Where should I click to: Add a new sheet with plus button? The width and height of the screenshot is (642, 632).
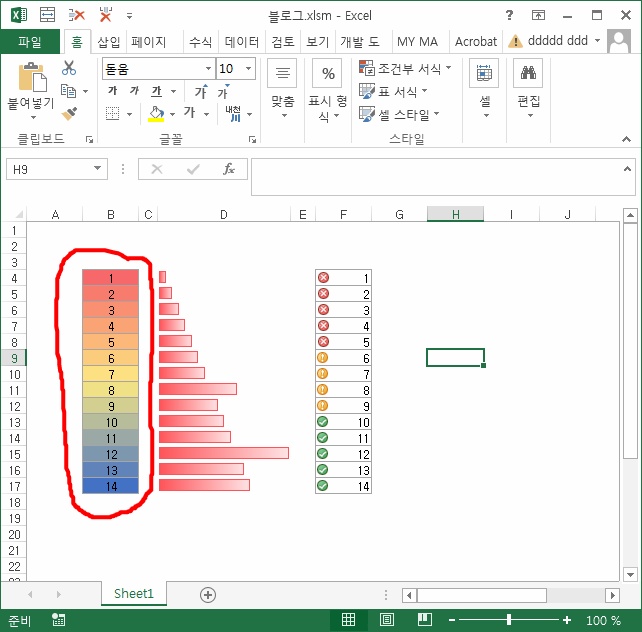pos(208,595)
